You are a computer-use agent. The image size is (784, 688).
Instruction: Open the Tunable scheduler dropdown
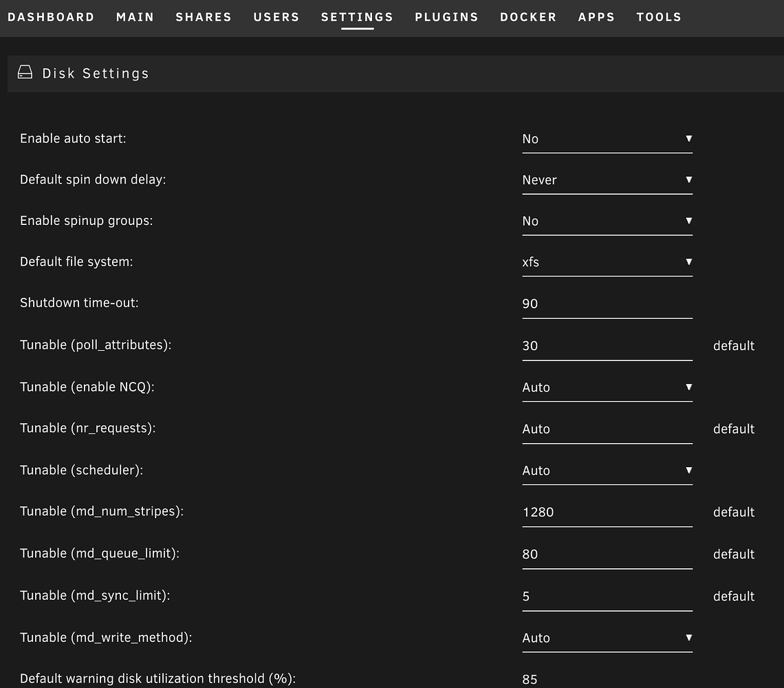point(607,471)
